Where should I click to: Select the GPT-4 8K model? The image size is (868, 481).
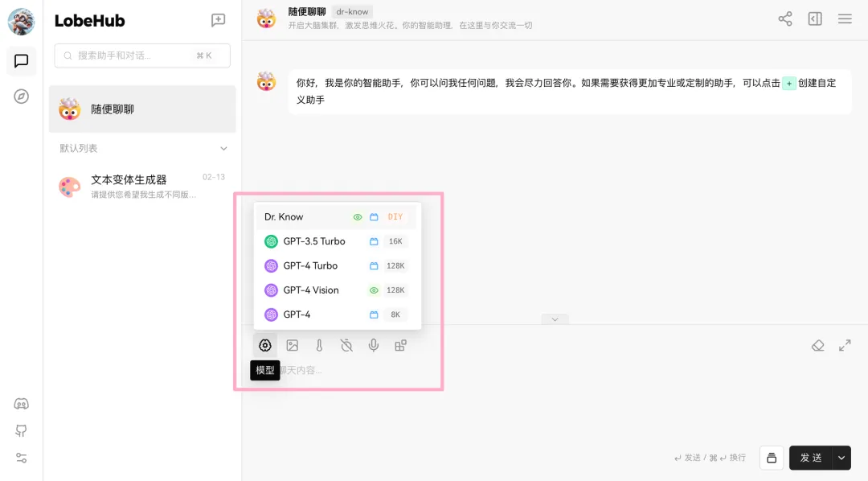click(337, 314)
